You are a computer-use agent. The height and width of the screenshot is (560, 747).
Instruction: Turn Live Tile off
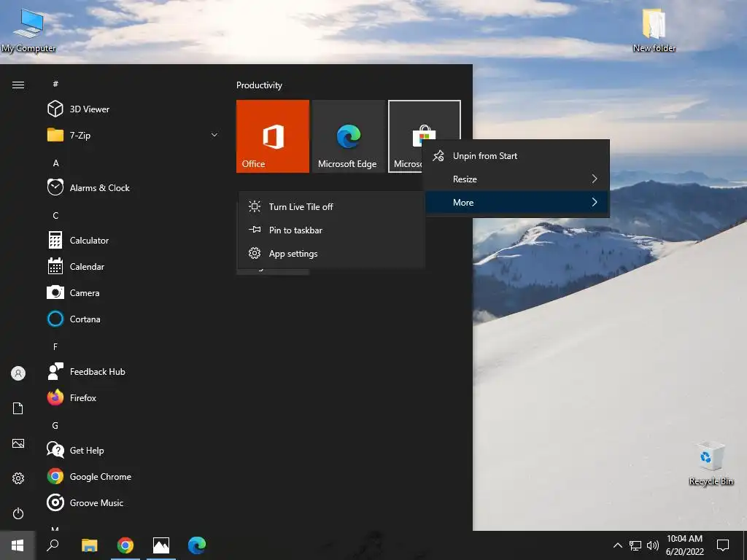[x=331, y=206]
